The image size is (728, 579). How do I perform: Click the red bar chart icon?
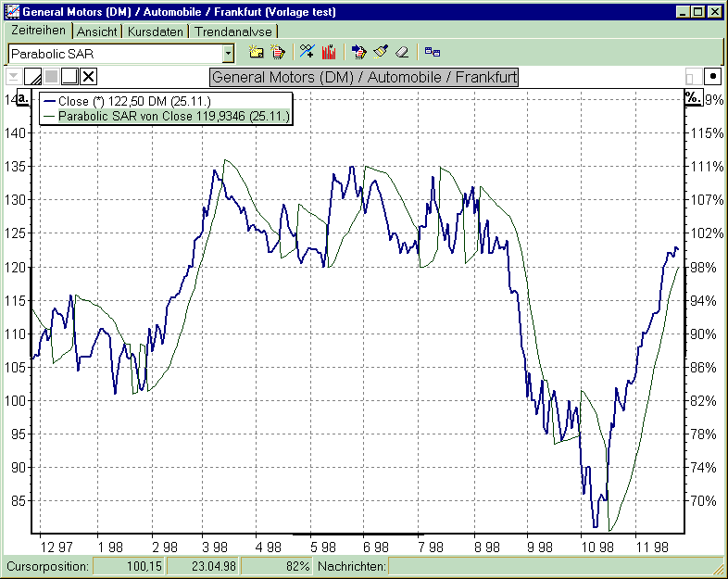(328, 53)
